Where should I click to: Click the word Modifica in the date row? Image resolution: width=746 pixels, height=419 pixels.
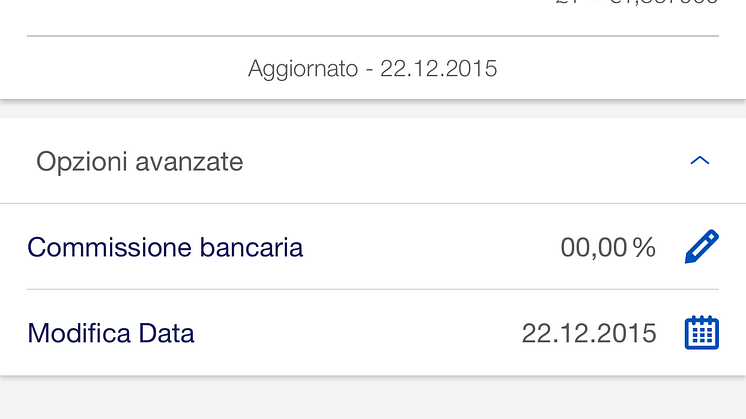(x=78, y=333)
